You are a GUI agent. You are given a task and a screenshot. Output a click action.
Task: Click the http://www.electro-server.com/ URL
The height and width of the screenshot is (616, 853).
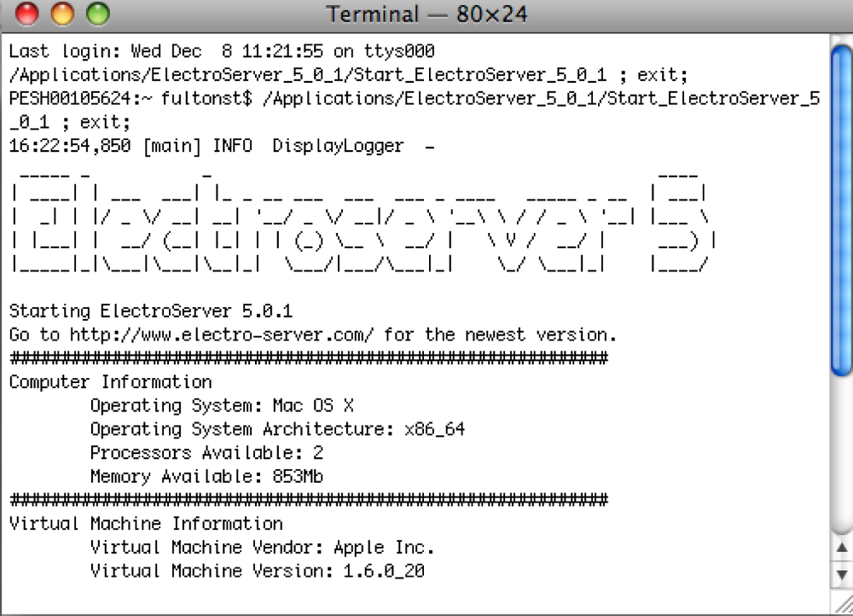point(222,334)
